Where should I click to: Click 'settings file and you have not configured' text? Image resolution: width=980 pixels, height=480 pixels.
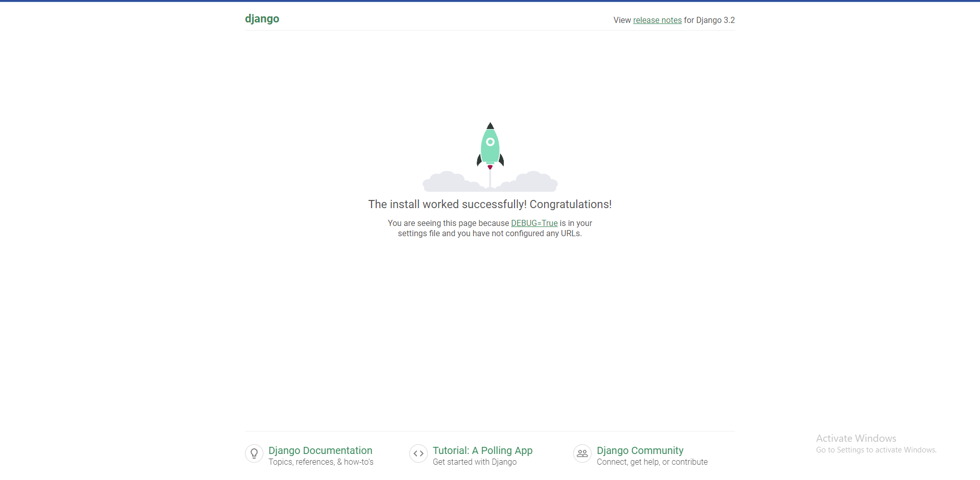click(471, 233)
